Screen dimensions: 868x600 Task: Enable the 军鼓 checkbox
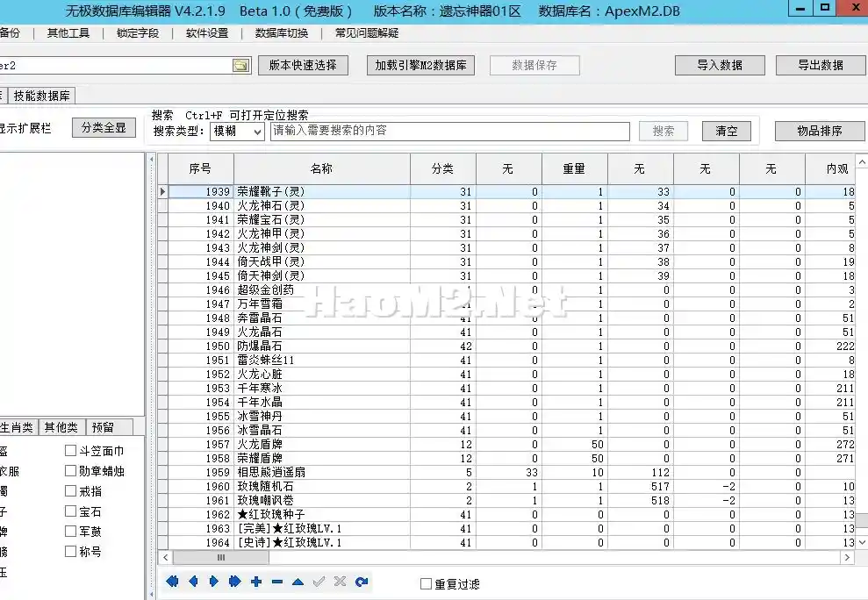tap(70, 532)
